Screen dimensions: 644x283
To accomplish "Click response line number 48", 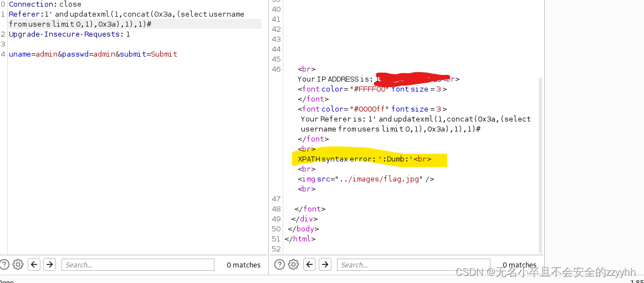I will coord(276,209).
